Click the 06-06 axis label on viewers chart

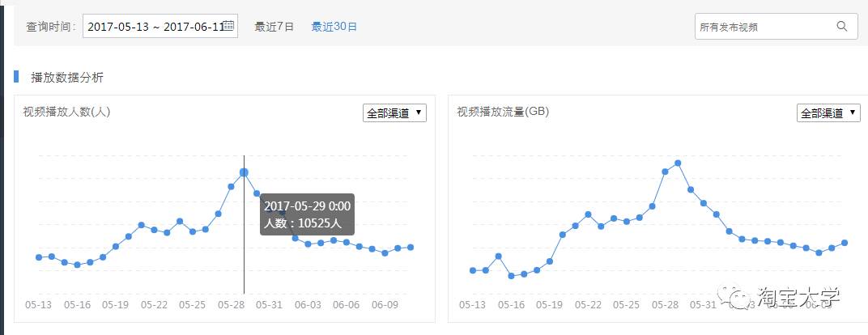point(347,304)
